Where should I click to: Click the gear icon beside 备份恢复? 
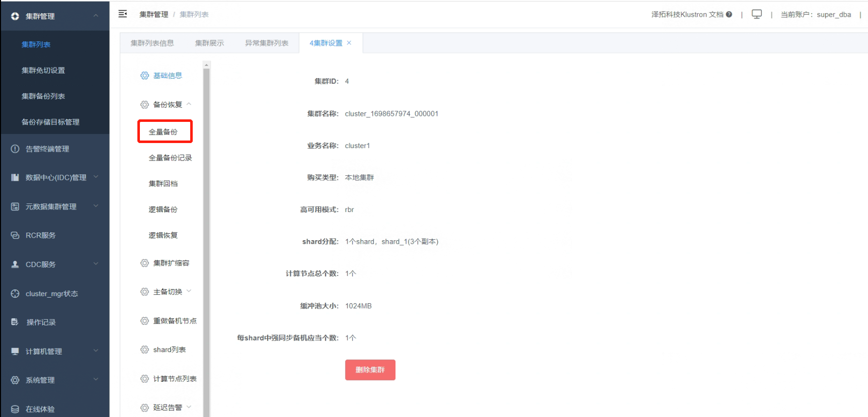click(144, 105)
